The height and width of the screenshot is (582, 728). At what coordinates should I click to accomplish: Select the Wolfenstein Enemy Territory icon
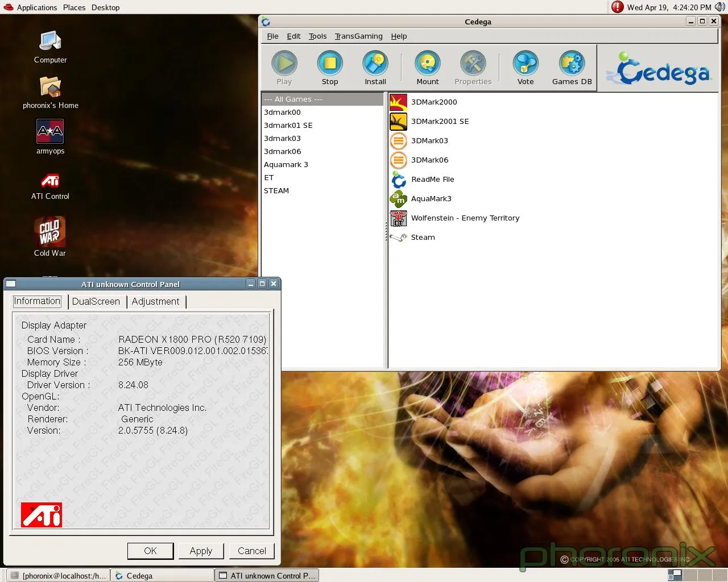click(x=399, y=218)
